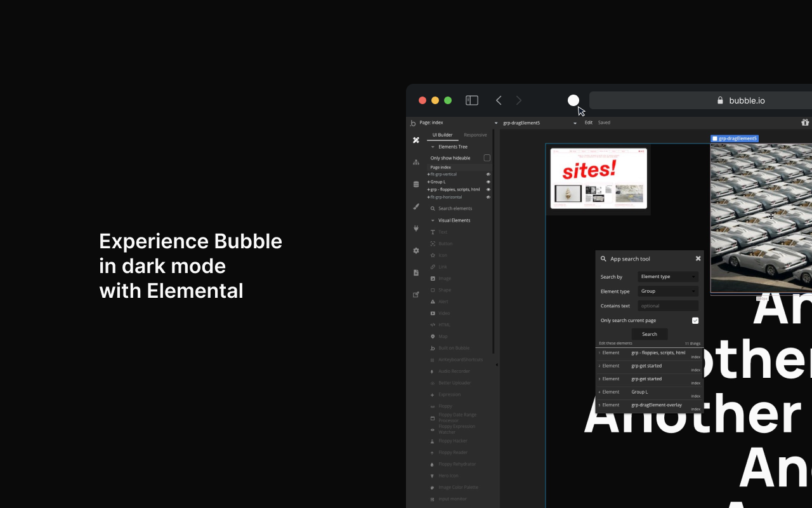
Task: Collapse the Visual Elements section
Action: 433,220
